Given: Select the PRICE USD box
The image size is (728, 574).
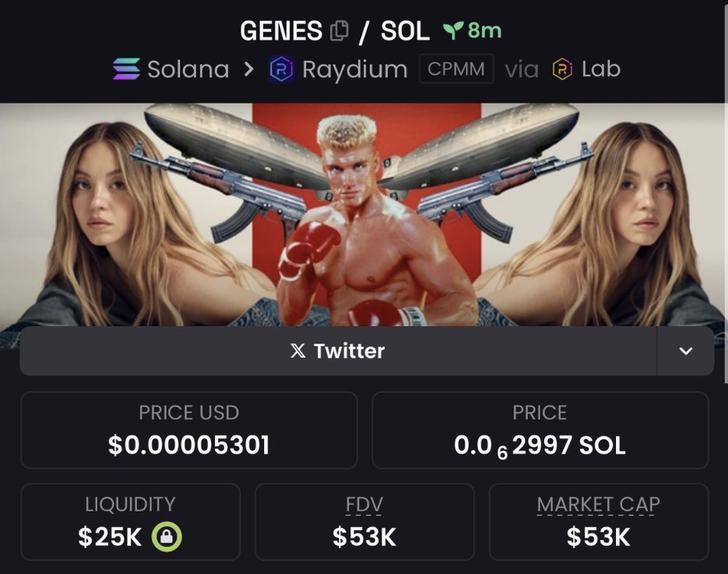Looking at the screenshot, I should (x=189, y=430).
